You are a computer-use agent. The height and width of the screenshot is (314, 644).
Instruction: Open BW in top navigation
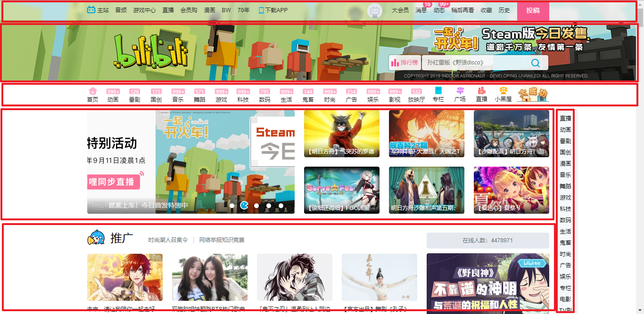(x=226, y=10)
